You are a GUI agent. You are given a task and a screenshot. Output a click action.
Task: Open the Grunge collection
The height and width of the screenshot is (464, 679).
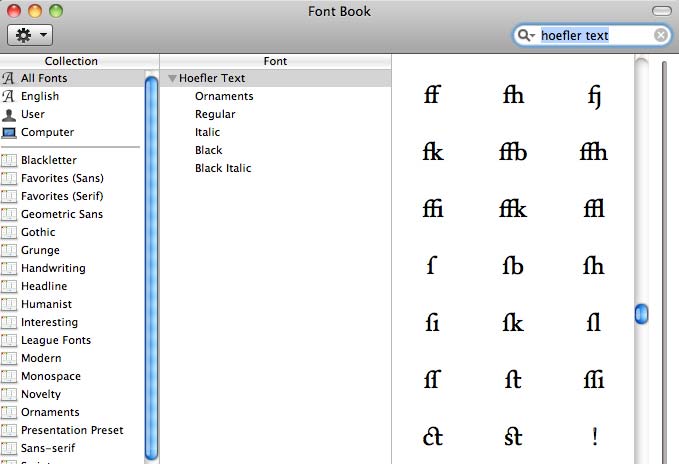72,250
